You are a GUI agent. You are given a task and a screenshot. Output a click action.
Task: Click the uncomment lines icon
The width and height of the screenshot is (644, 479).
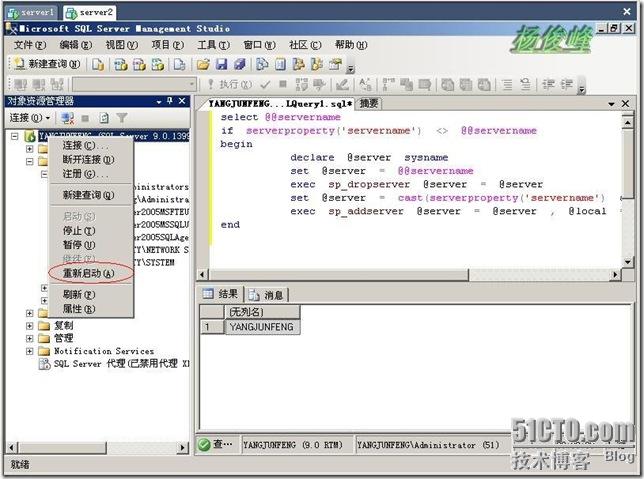[525, 85]
